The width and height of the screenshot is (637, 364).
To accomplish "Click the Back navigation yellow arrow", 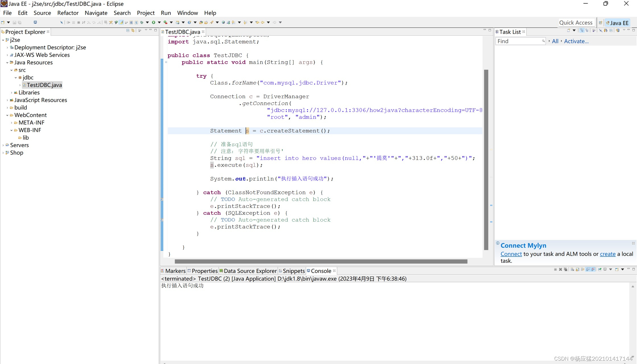I will 263,22.
